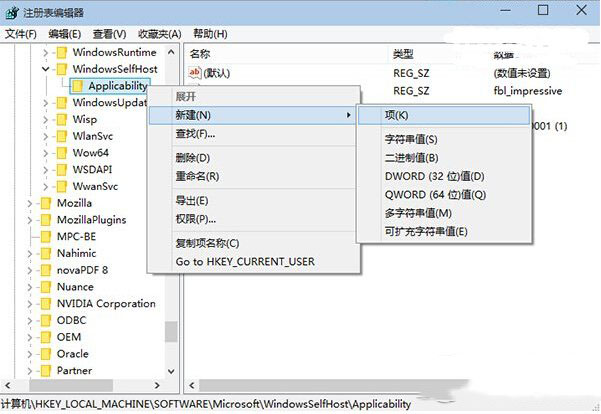Choose 字符串值(S) in the submenu
This screenshot has width=601, height=414.
(x=444, y=139)
